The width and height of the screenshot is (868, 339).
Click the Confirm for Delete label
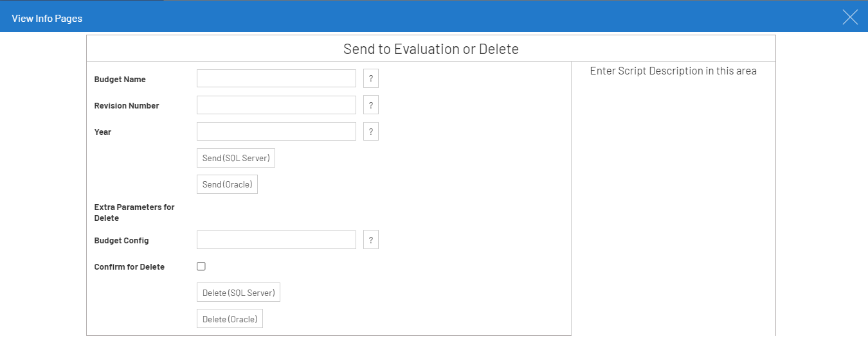point(129,267)
